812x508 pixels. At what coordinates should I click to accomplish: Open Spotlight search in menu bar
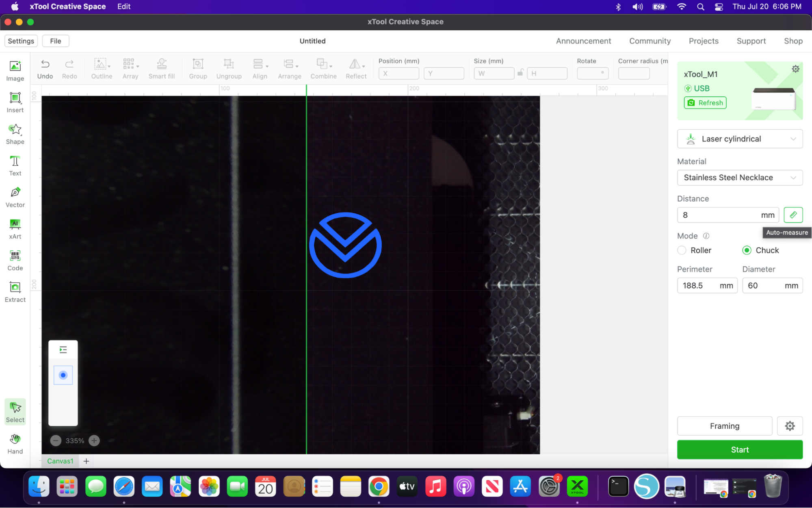[x=700, y=7]
